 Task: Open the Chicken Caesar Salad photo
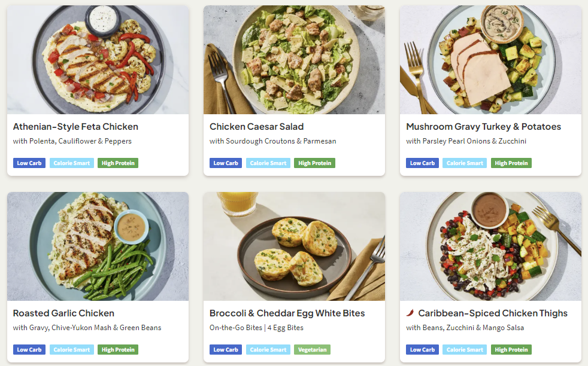[x=294, y=60]
